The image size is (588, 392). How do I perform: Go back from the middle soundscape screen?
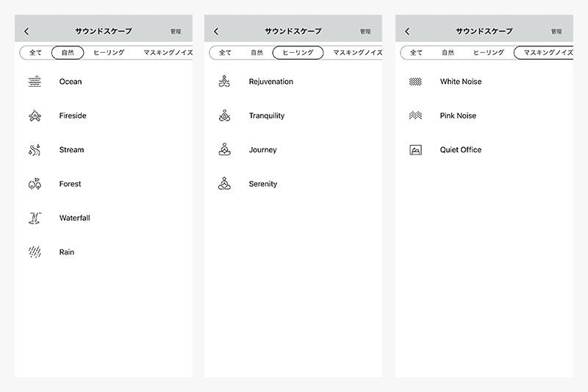216,31
